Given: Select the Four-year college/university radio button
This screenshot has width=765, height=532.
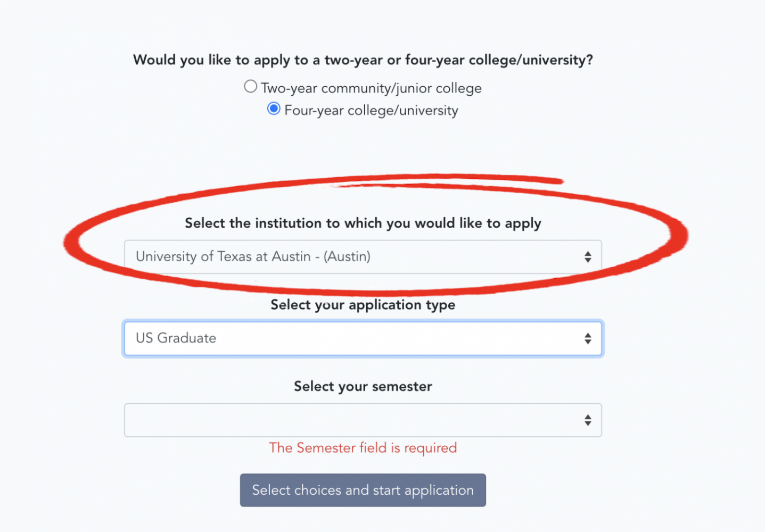Looking at the screenshot, I should pyautogui.click(x=273, y=109).
